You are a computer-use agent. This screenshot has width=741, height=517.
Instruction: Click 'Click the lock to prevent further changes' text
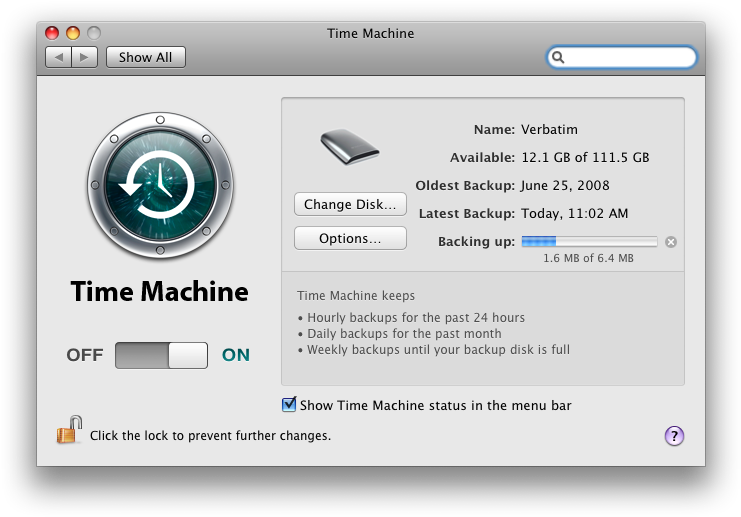pyautogui.click(x=210, y=436)
